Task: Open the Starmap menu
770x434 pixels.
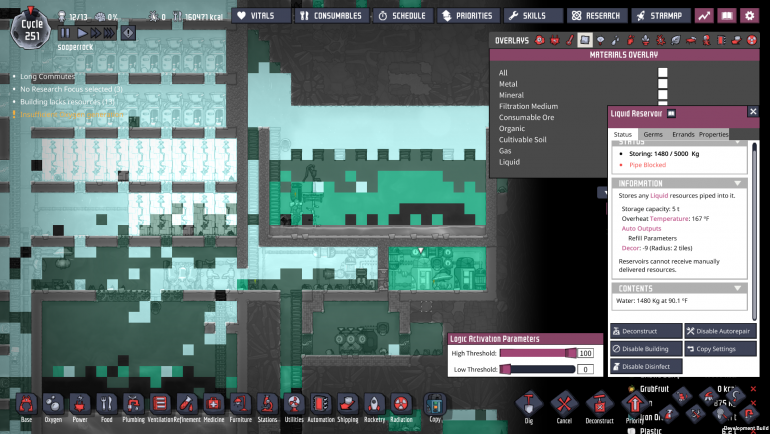Action: point(660,16)
